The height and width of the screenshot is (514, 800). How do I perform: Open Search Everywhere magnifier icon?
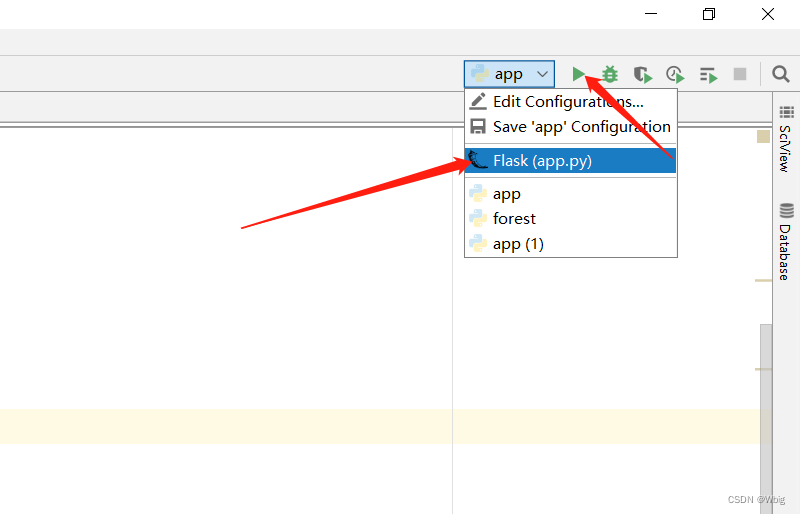(781, 74)
